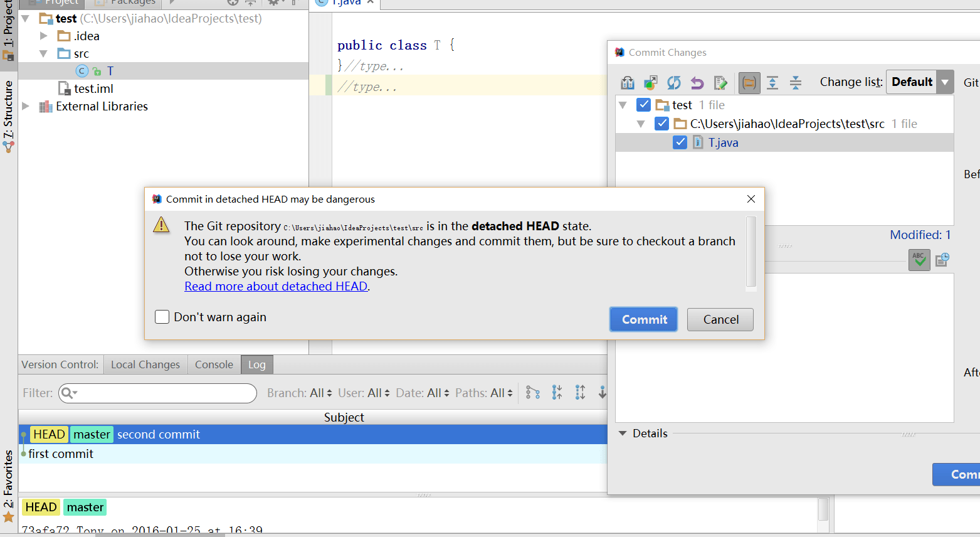Image resolution: width=980 pixels, height=537 pixels.
Task: Click scrollbar in detached HEAD message
Action: [x=751, y=252]
